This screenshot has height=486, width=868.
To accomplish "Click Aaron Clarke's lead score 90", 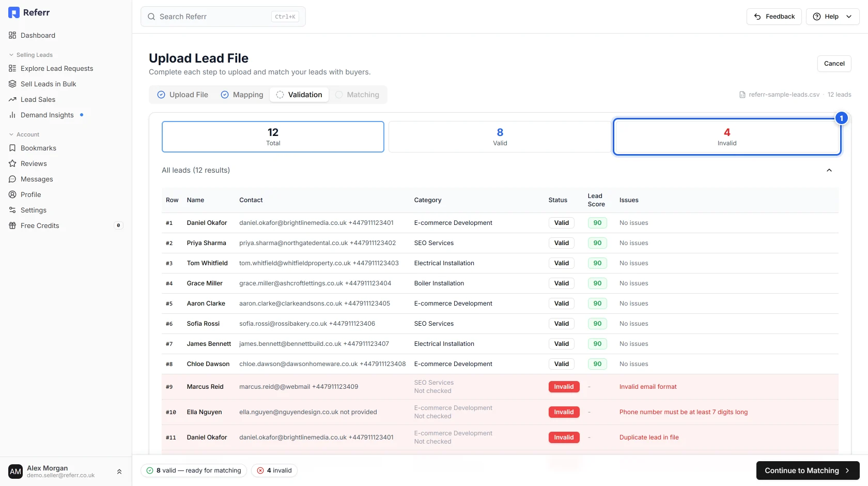I will [x=597, y=303].
